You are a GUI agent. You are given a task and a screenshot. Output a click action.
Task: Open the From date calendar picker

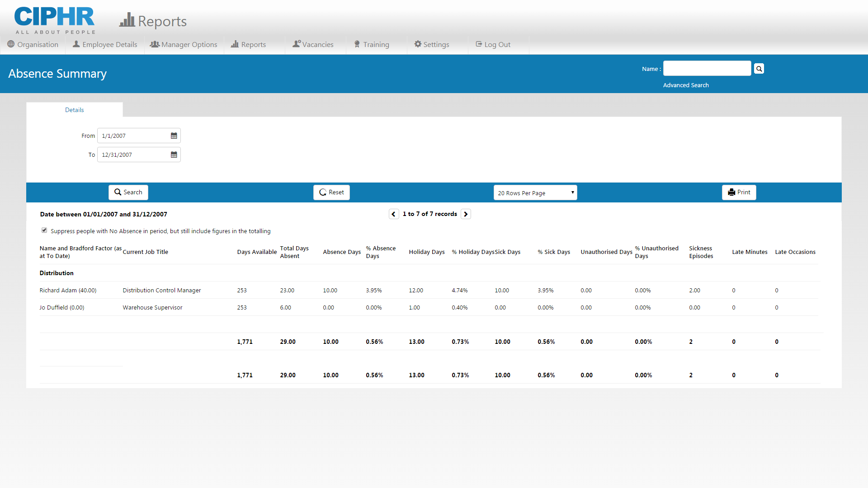click(174, 136)
